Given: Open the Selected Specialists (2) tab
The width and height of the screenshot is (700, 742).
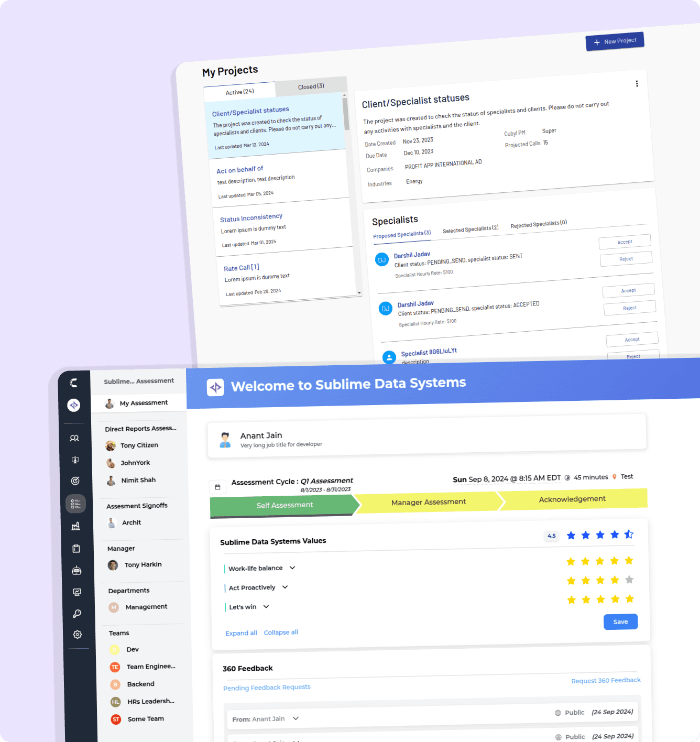Looking at the screenshot, I should tap(471, 230).
